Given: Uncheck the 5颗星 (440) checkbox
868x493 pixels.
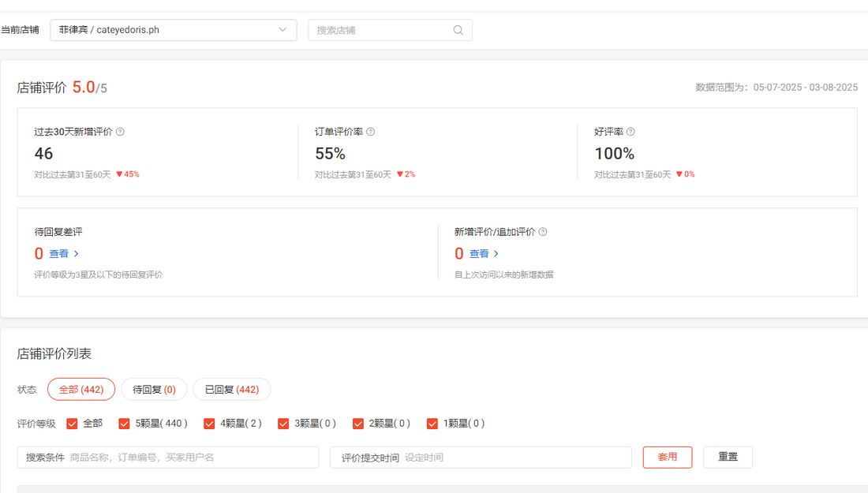Looking at the screenshot, I should pyautogui.click(x=124, y=424).
